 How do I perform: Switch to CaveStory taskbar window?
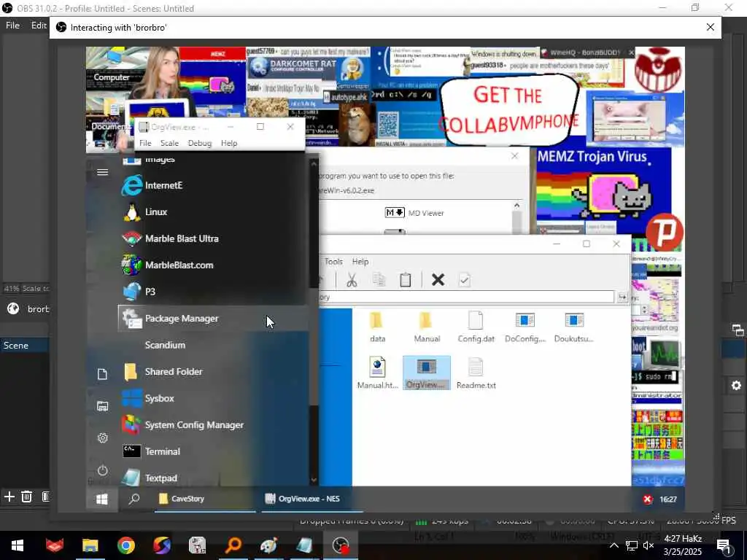205,499
